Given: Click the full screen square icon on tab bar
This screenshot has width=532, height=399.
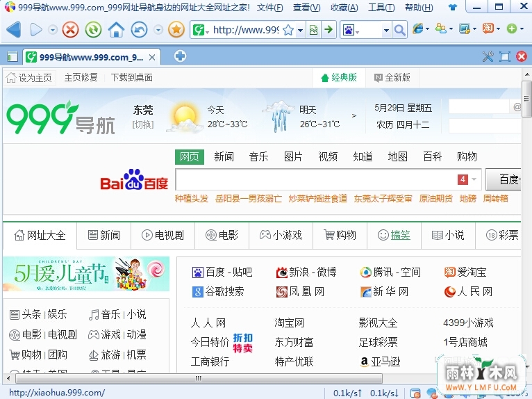Looking at the screenshot, I should pos(504,56).
